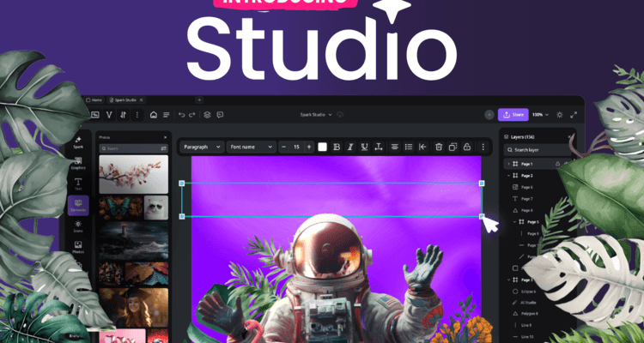Open the Spark sidebar tool
Viewport: 644px width, 343px height.
[x=78, y=142]
